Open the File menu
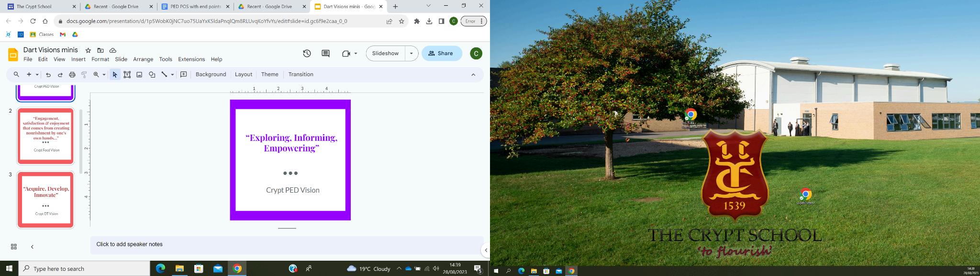This screenshot has width=980, height=276. point(28,59)
